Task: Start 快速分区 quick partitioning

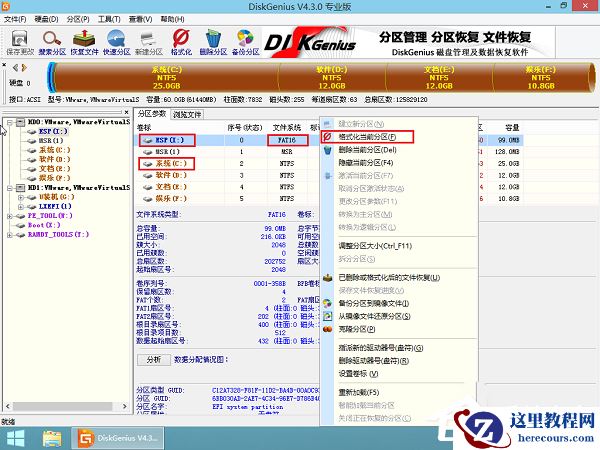Action: tap(116, 42)
